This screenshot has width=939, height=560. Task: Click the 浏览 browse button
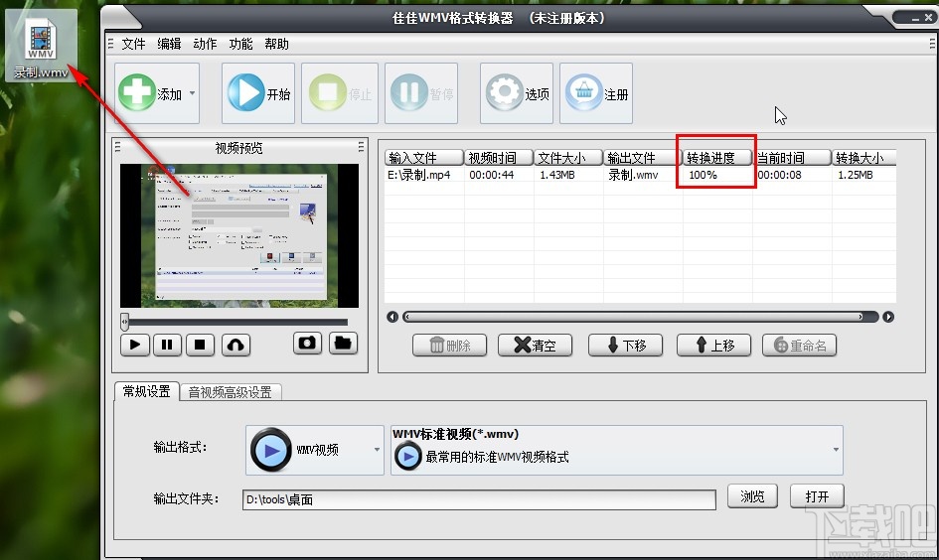point(753,496)
